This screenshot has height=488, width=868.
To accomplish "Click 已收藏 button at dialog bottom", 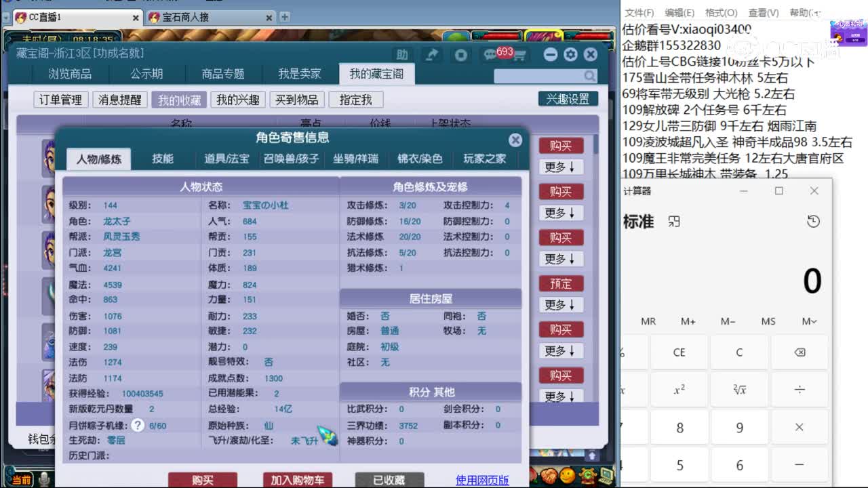I will click(x=389, y=480).
